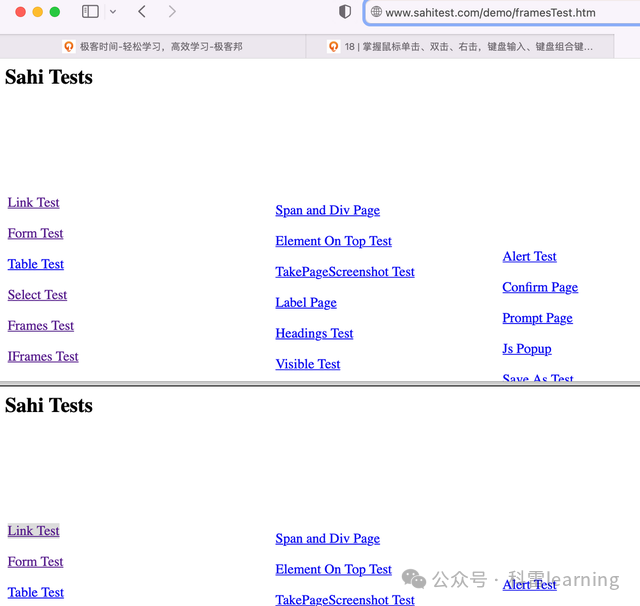The width and height of the screenshot is (640, 606).
Task: Click the green full-screen window button
Action: (x=55, y=12)
